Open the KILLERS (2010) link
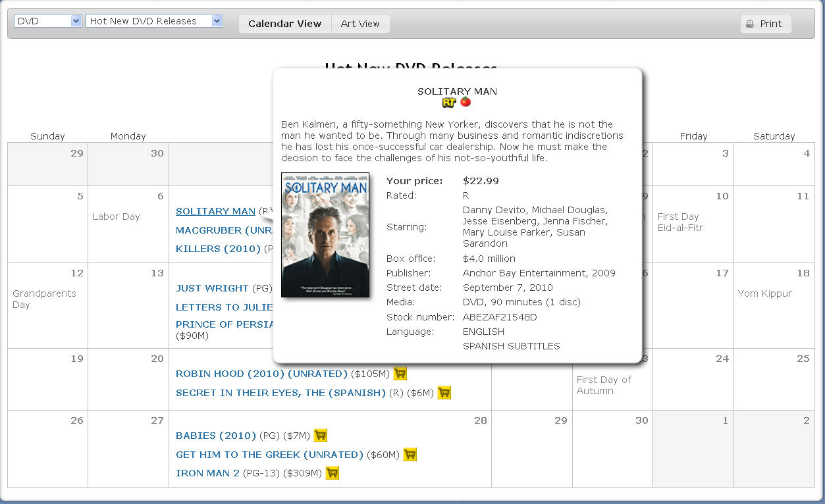Image resolution: width=825 pixels, height=504 pixels. (x=219, y=249)
